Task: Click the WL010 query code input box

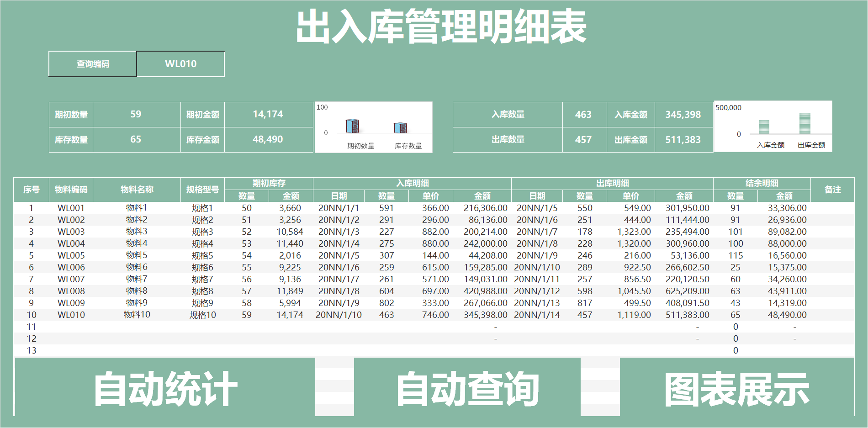Action: click(x=180, y=64)
